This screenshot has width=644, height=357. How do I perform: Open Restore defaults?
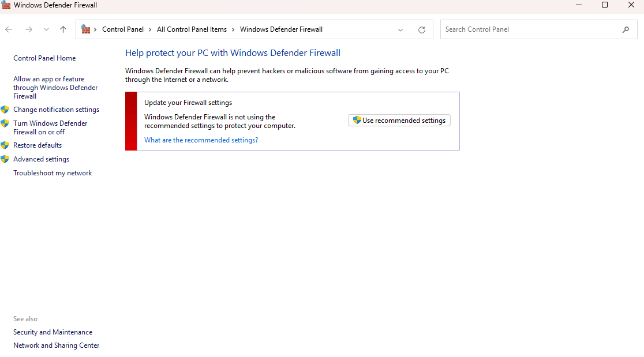[x=38, y=145]
